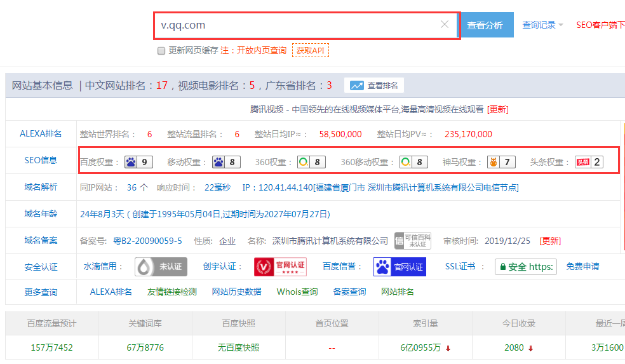
Task: Click the 水滴信用 未认证 badge
Action: (x=161, y=267)
